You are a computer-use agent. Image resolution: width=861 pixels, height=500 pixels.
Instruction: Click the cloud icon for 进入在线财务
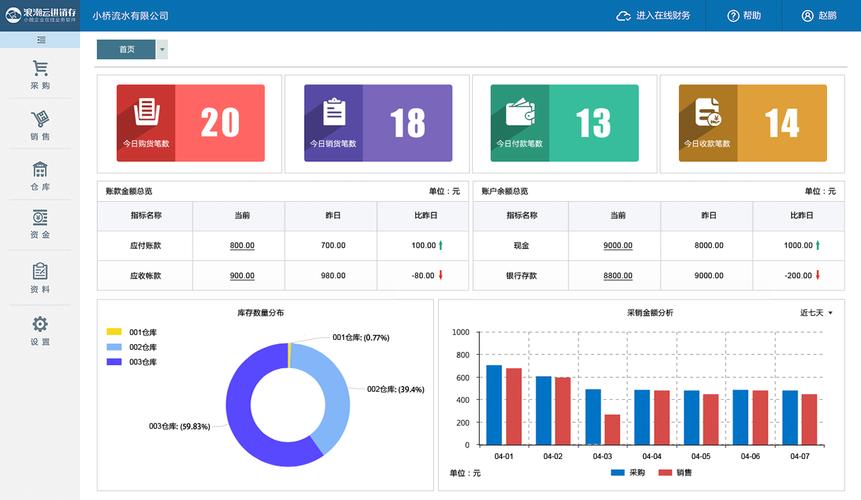623,16
